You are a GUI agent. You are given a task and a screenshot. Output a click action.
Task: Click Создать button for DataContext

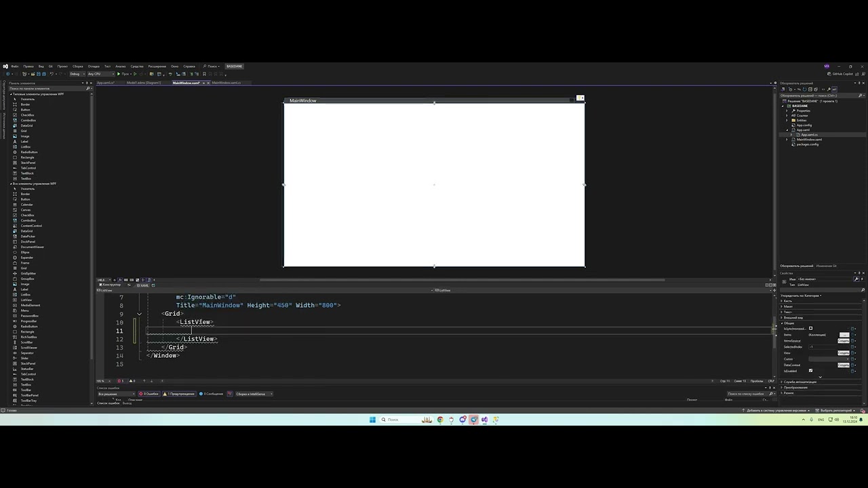coord(844,365)
